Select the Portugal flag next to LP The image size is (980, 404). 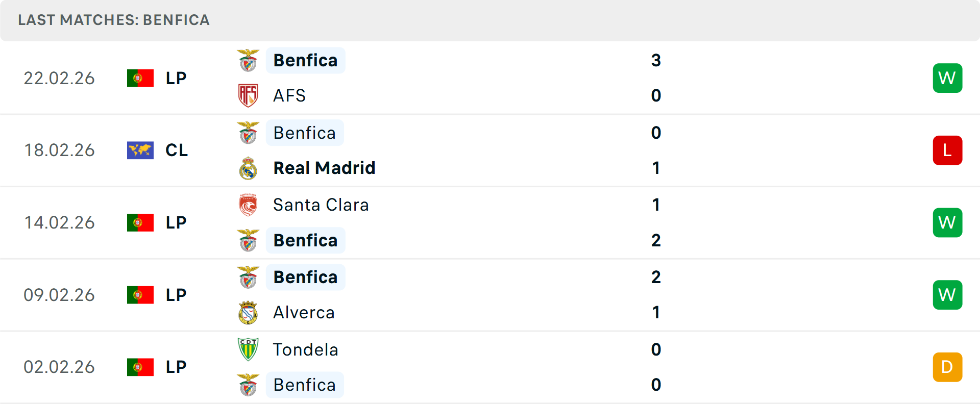[x=140, y=78]
